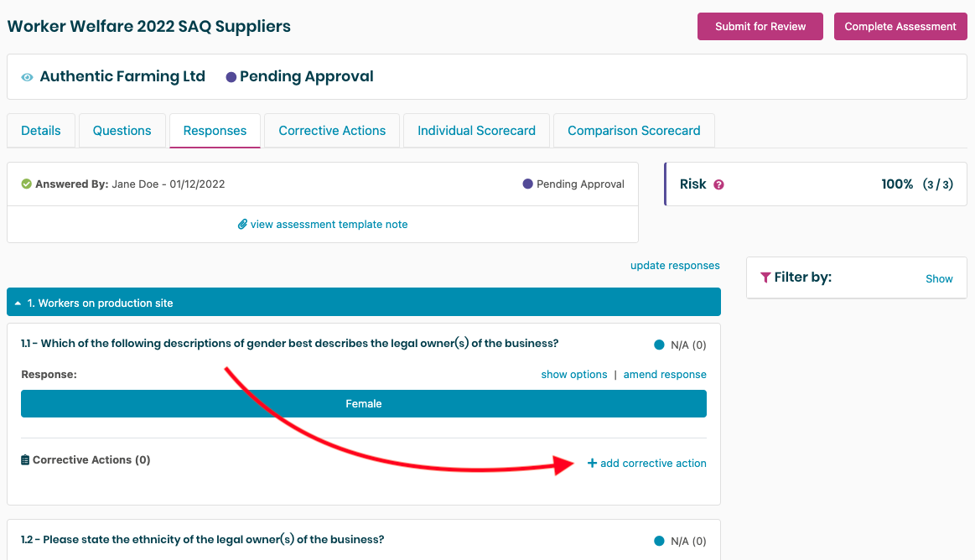
Task: Open the Individual Scorecard tab
Action: pyautogui.click(x=476, y=131)
